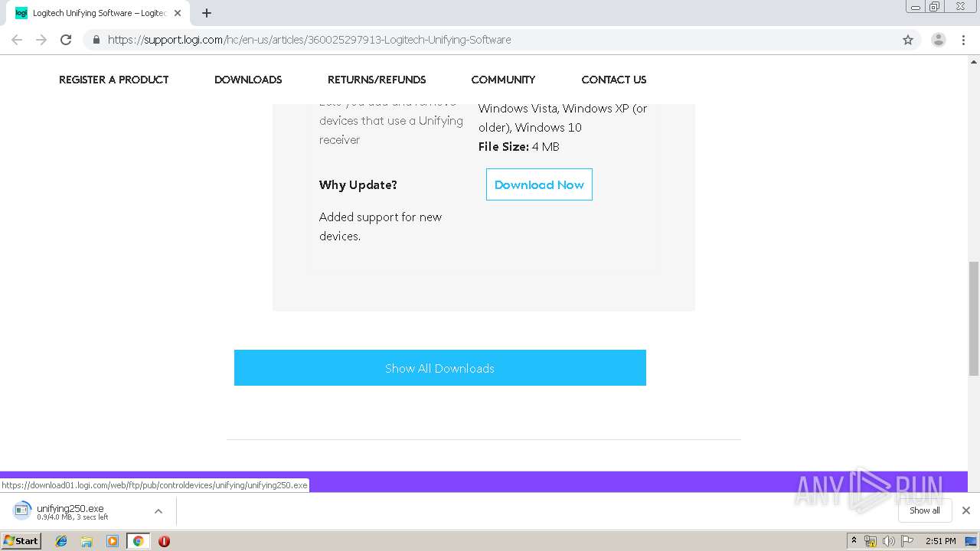Bookmark this page with the star icon
Viewport: 980px width, 551px height.
click(908, 40)
